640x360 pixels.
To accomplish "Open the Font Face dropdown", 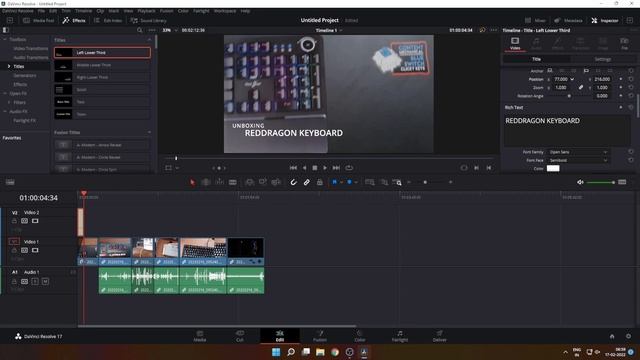I will [578, 160].
